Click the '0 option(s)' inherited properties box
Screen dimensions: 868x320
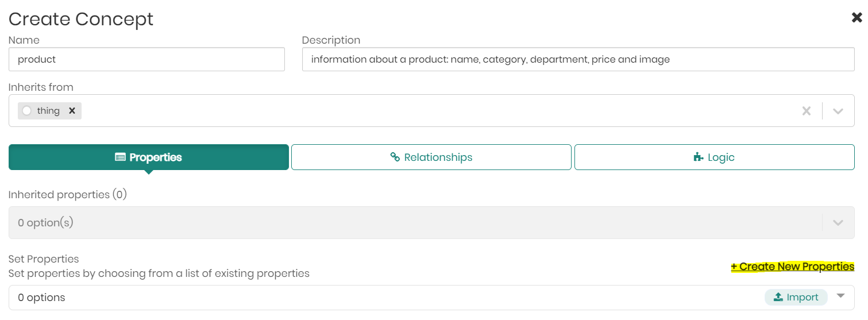(402, 223)
